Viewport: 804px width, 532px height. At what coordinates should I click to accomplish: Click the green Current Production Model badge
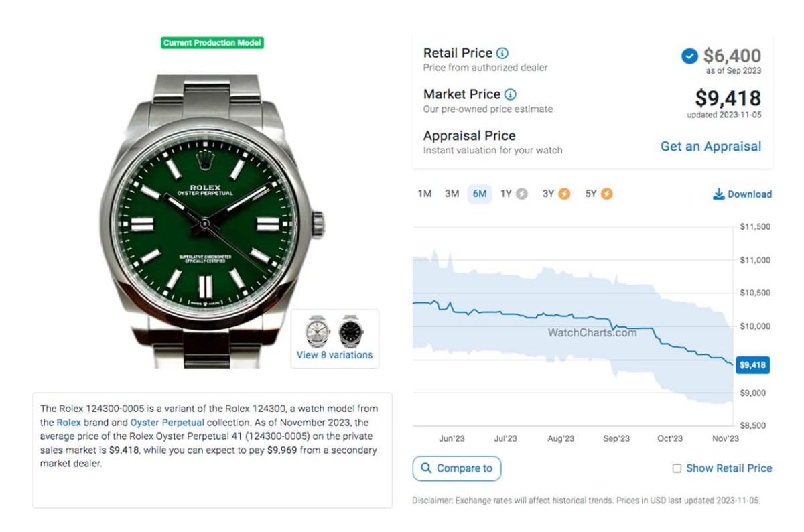(212, 43)
